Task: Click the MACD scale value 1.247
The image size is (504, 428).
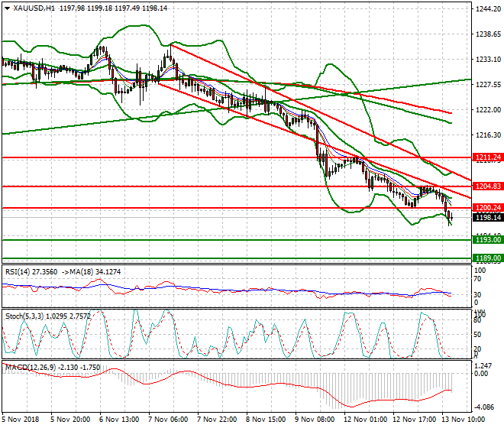Action: pos(483,366)
